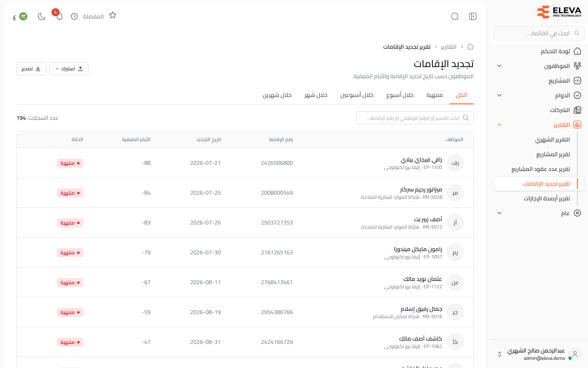
Task: Click avatar of ميزانور رحيم سركار
Action: pos(455,193)
